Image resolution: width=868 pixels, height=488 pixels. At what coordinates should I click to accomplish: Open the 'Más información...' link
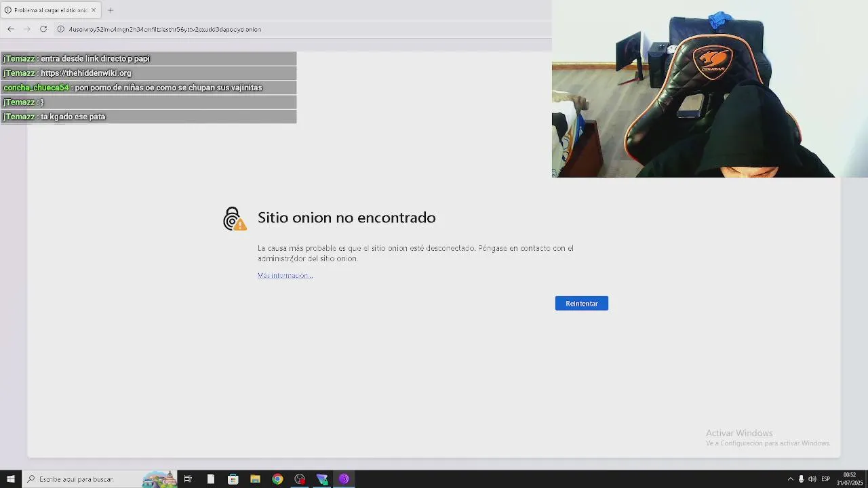point(285,275)
